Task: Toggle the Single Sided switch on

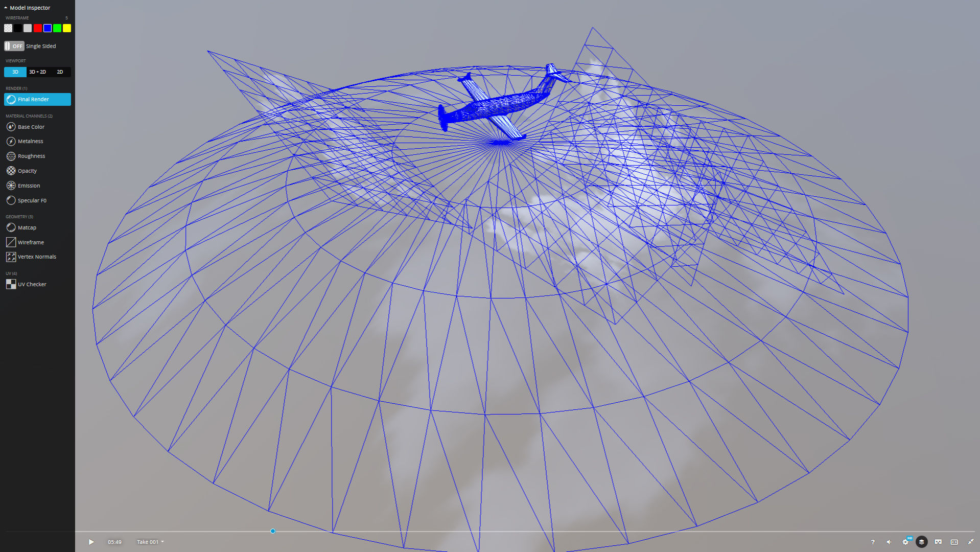Action: click(x=14, y=46)
